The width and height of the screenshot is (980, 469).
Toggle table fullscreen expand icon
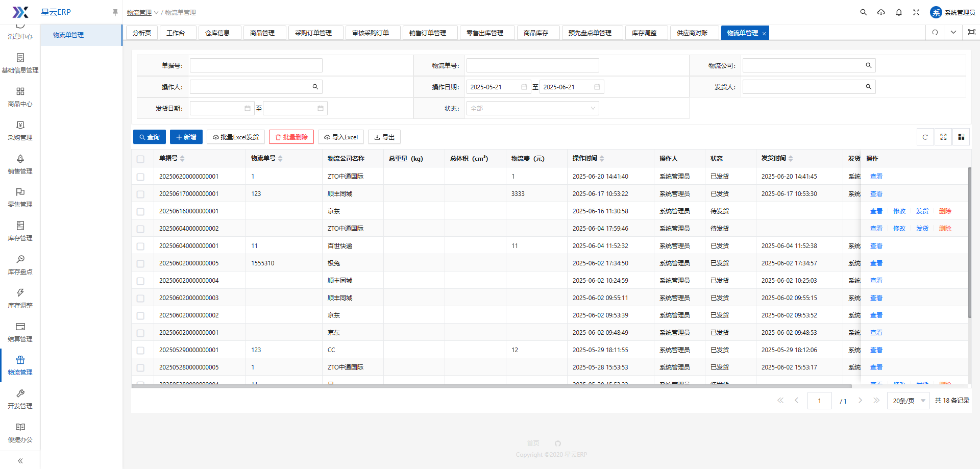pos(943,137)
